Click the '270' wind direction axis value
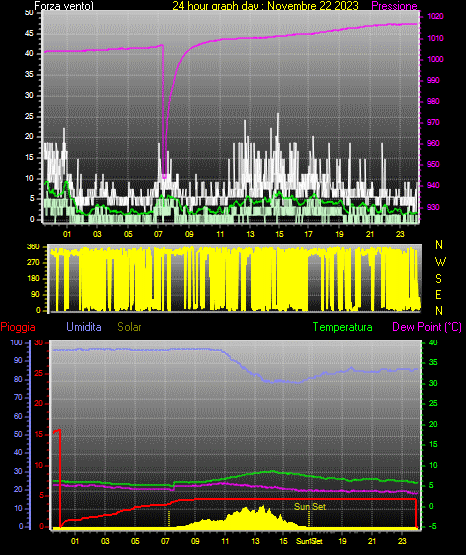This screenshot has height=555, width=466. pos(33,263)
